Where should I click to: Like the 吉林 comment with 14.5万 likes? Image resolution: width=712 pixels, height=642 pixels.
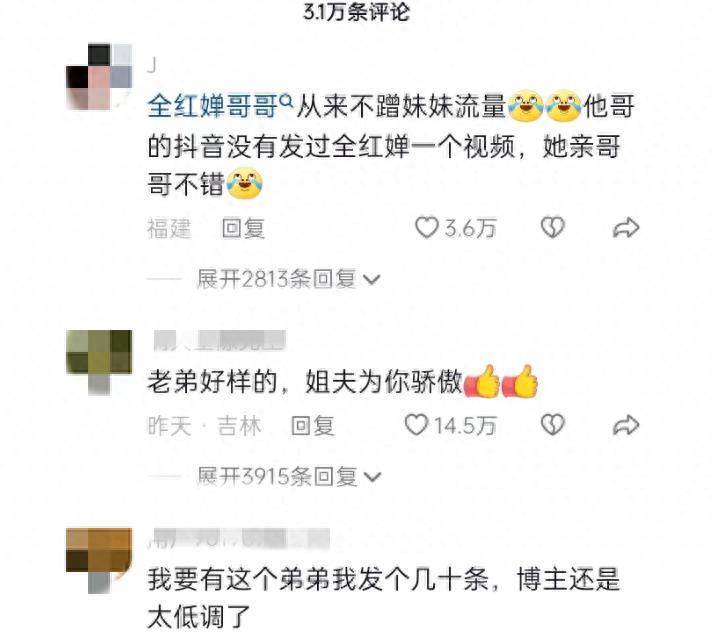(x=416, y=425)
